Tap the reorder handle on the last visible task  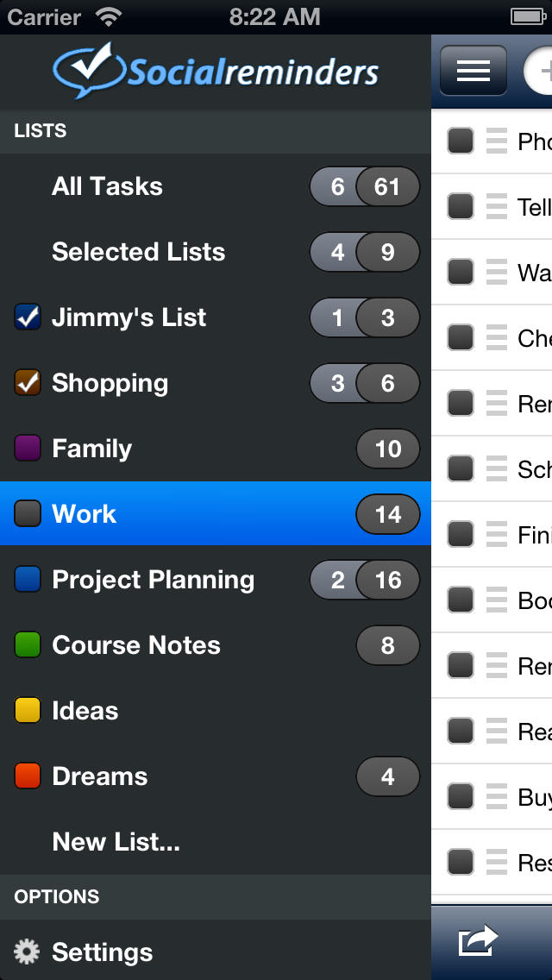pyautogui.click(x=497, y=861)
